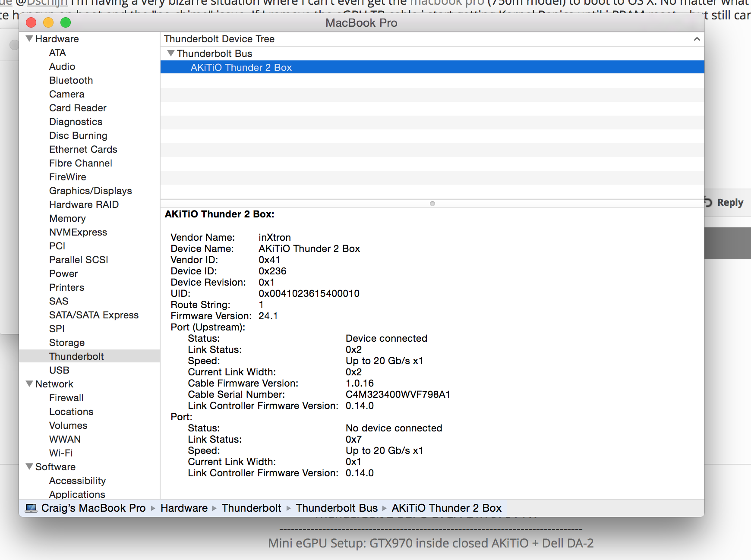
Task: Select Parallel SCSI in the sidebar
Action: [79, 260]
